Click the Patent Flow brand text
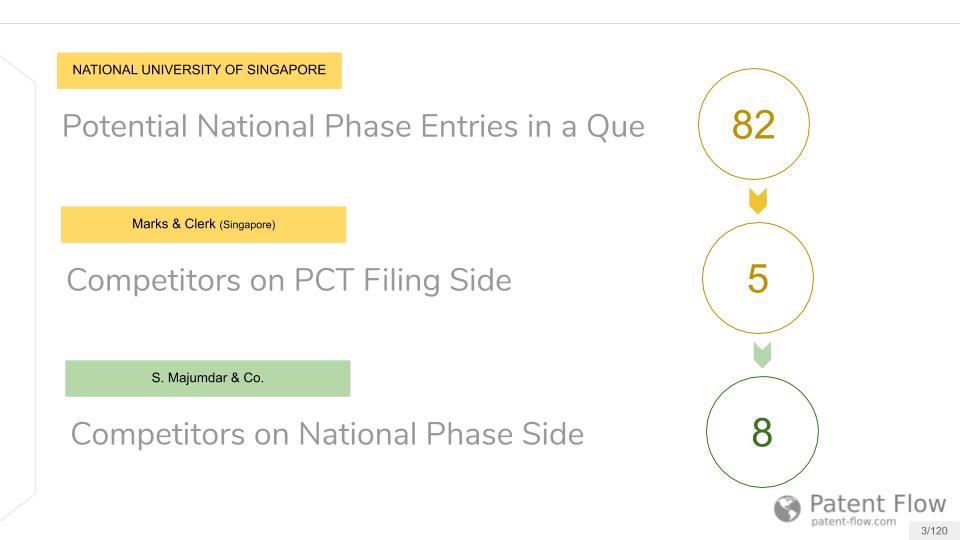The width and height of the screenshot is (960, 540). coord(878,504)
